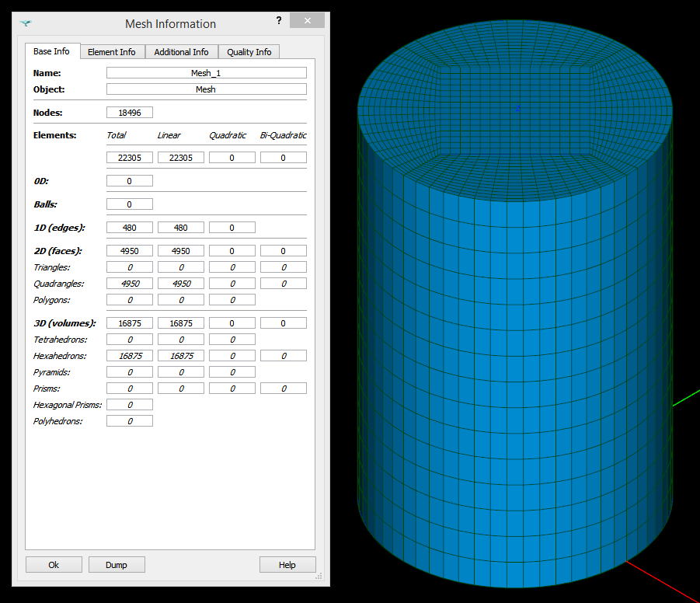Click the Salome bird icon in title bar
The height and width of the screenshot is (603, 700).
click(x=26, y=23)
